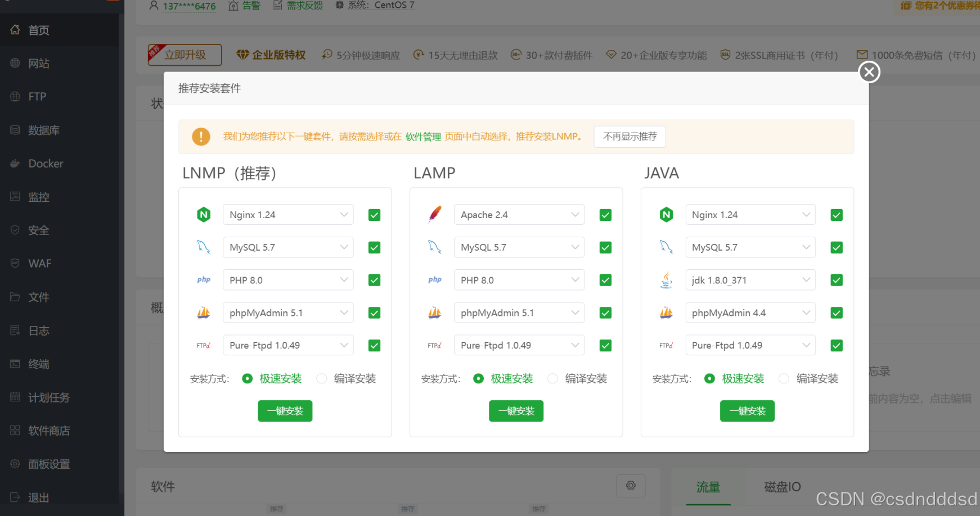
Task: Click the 立即升级 upgrade button
Action: (185, 55)
